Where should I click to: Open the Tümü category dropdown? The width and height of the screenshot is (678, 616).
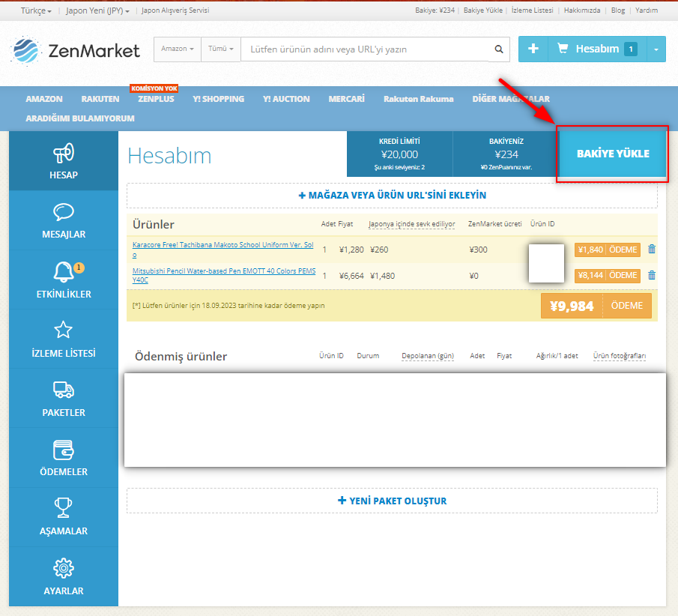coord(221,49)
